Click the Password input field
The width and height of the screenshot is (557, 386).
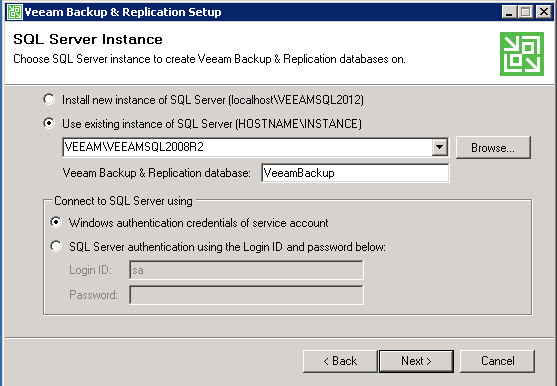tap(246, 295)
